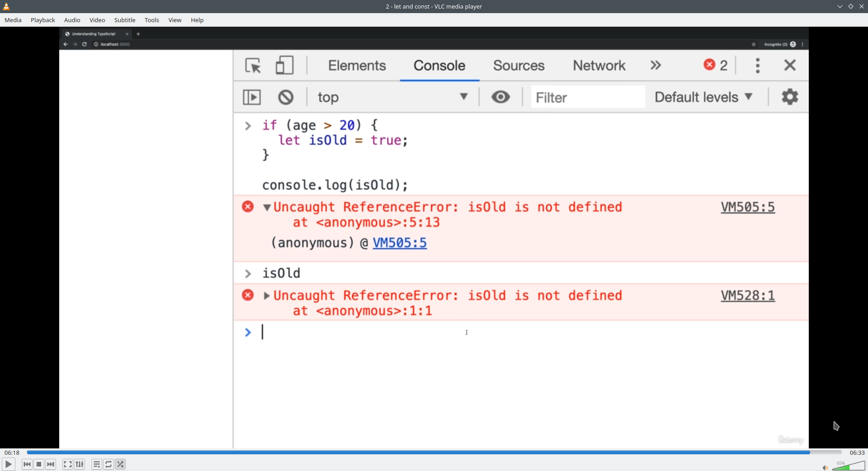The image size is (868, 471).
Task: Open the Tools menu
Action: (152, 20)
